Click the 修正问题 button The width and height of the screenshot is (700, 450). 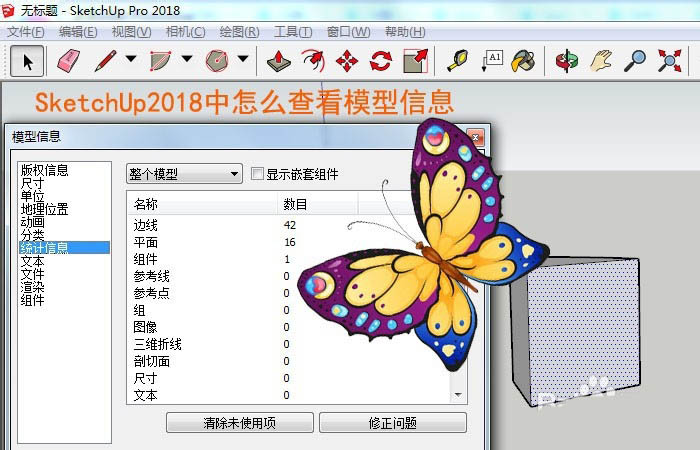coord(393,423)
